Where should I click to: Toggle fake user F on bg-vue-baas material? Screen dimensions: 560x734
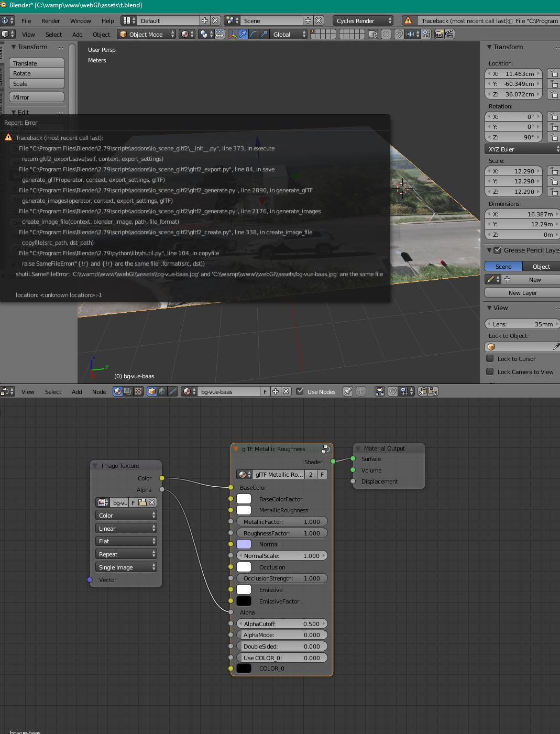pyautogui.click(x=265, y=391)
